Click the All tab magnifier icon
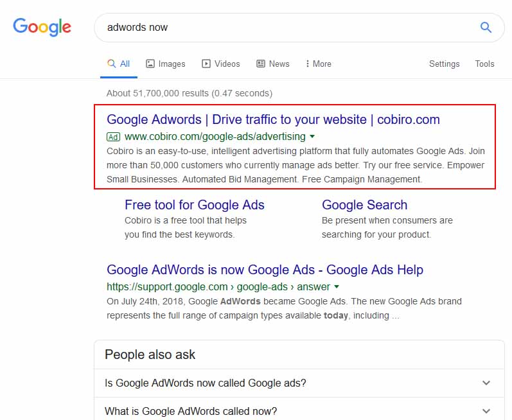This screenshot has height=420, width=512. click(112, 64)
